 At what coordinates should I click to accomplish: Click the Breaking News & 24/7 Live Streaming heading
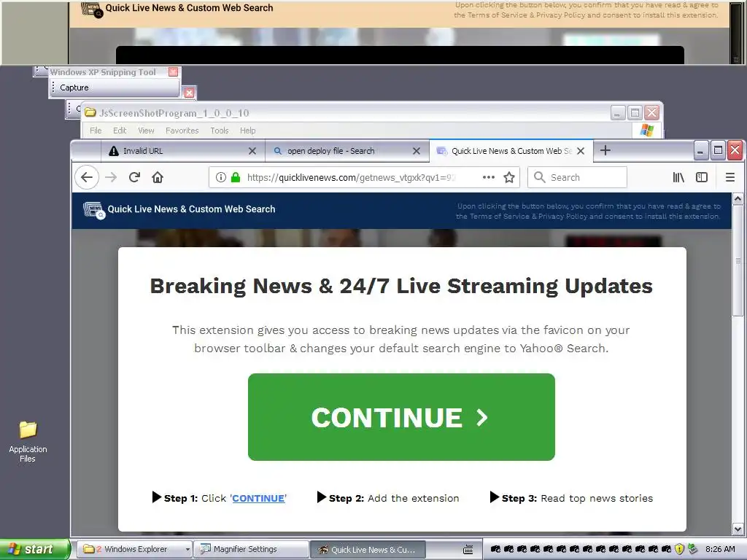[401, 286]
